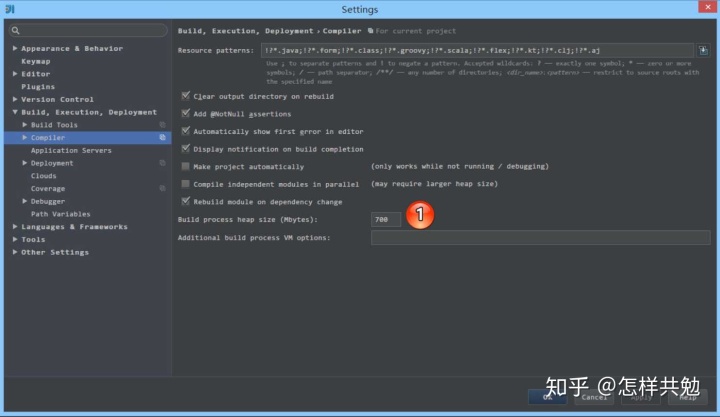Click the Apply button
The image size is (720, 417).
(x=641, y=397)
